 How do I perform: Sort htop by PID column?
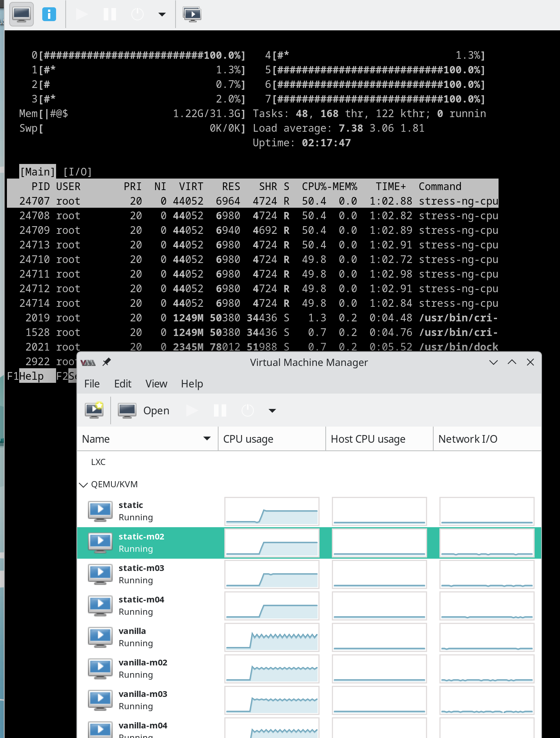(x=40, y=187)
